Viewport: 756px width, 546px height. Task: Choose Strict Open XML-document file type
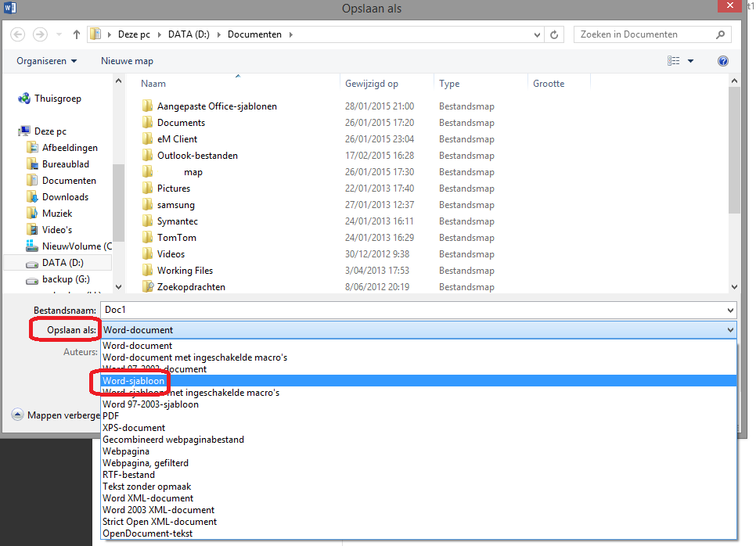pyautogui.click(x=419, y=522)
